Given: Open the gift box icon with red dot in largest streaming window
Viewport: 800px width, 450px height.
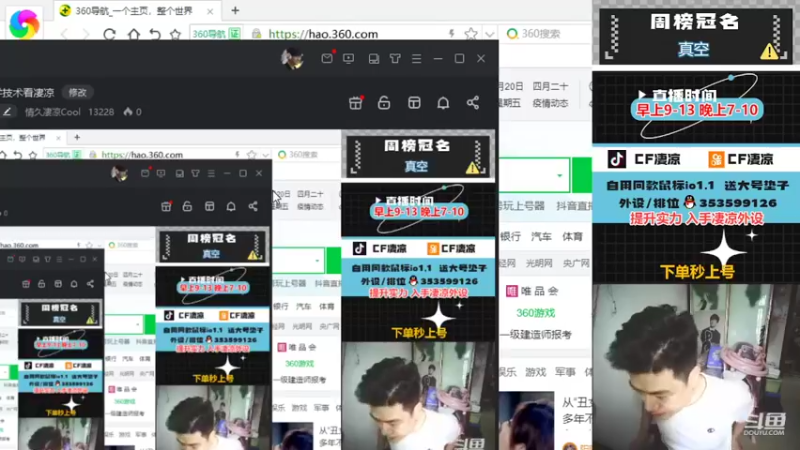Looking at the screenshot, I should tap(356, 103).
